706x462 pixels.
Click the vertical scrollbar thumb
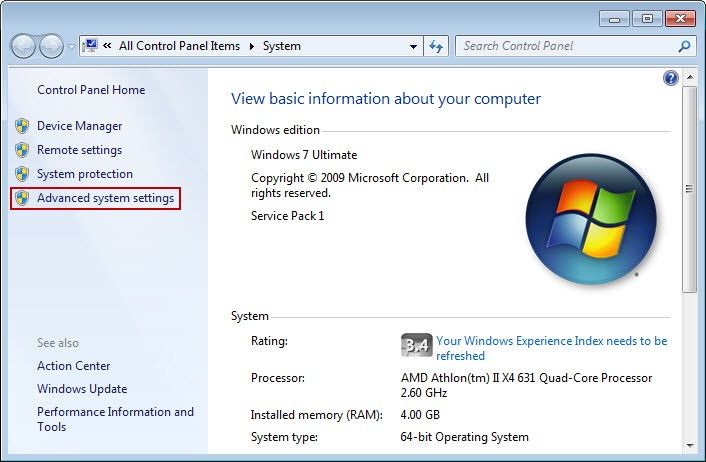[689, 189]
